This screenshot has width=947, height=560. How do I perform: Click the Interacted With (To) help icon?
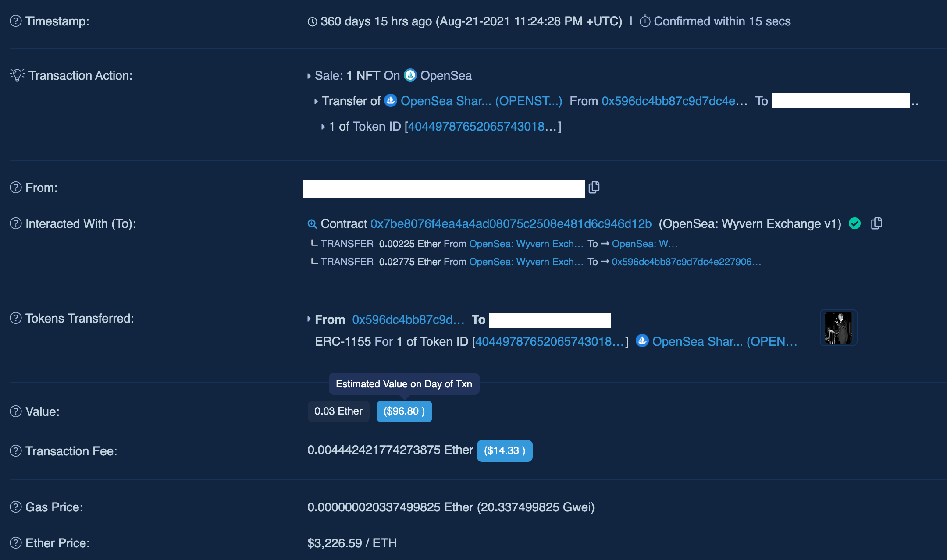pyautogui.click(x=16, y=223)
